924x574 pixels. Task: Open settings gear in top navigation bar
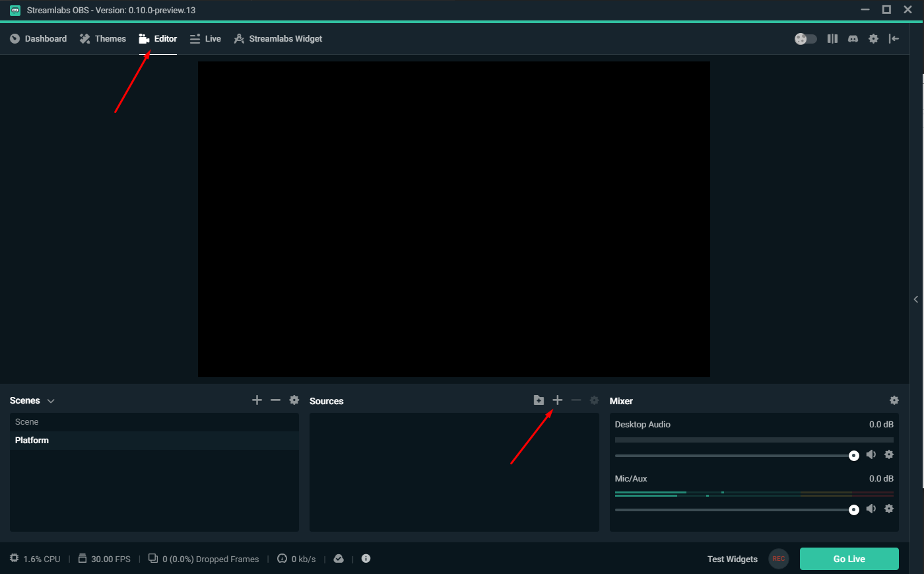pos(873,39)
